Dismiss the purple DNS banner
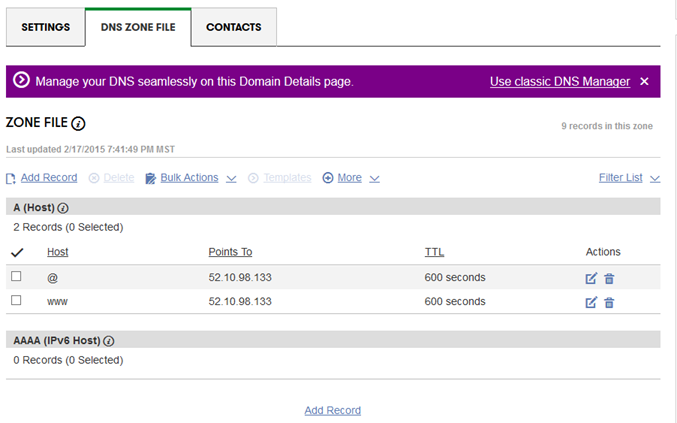Image resolution: width=677 pixels, height=423 pixels. (x=644, y=82)
